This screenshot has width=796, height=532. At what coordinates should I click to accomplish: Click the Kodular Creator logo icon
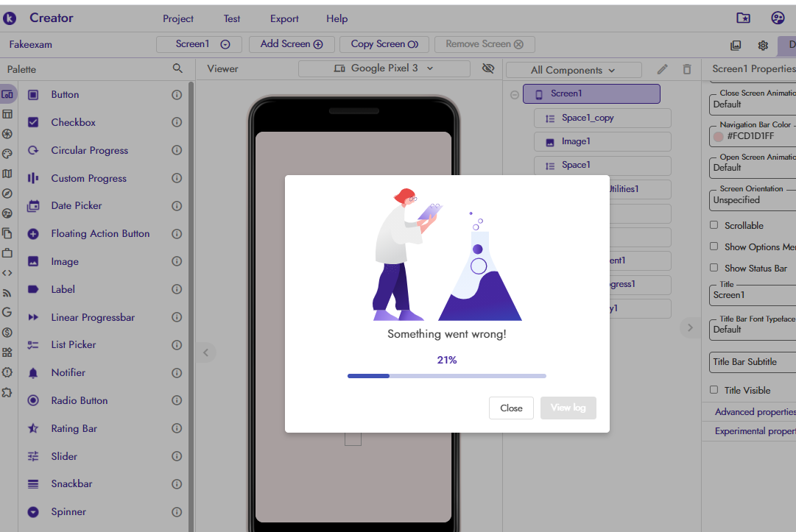[10, 18]
